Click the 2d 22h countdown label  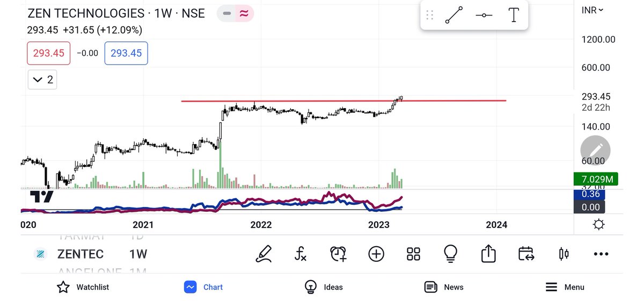coord(596,107)
